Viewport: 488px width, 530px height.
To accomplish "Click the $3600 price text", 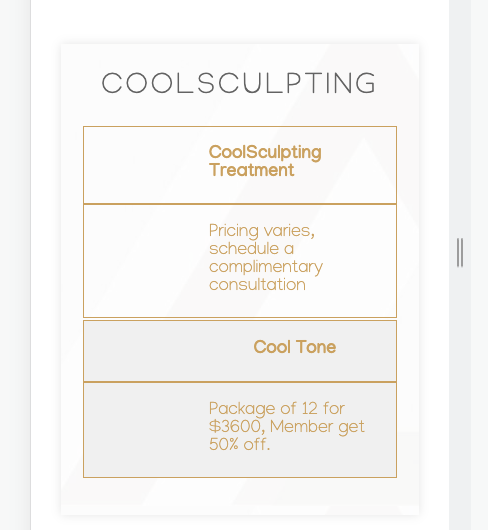I will [x=235, y=427].
